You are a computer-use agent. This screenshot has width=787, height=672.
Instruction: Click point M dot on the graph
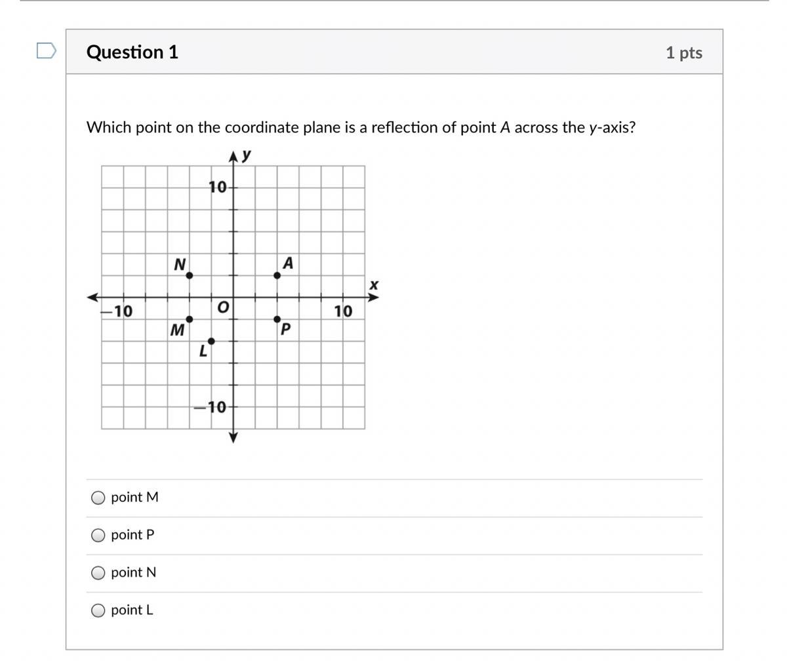pyautogui.click(x=190, y=319)
